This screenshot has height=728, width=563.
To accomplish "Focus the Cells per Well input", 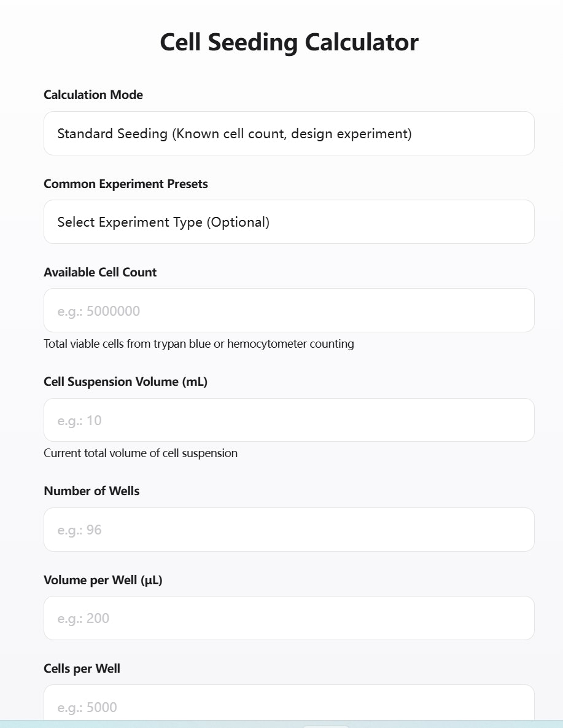I will click(289, 702).
